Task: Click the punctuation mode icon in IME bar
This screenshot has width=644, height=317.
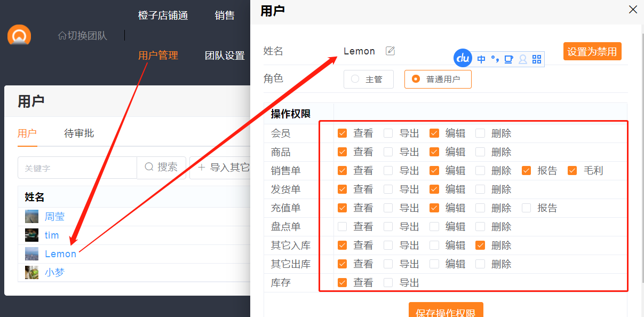Action: (495, 59)
